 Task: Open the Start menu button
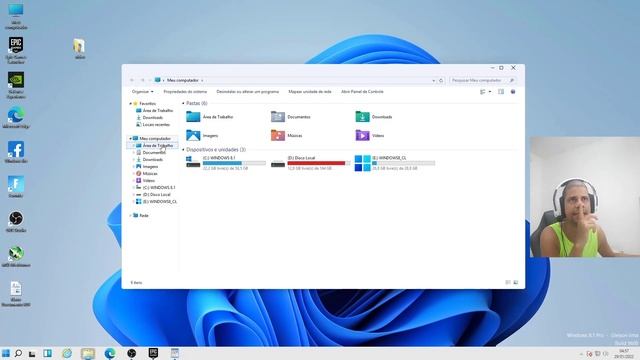pos(6,353)
